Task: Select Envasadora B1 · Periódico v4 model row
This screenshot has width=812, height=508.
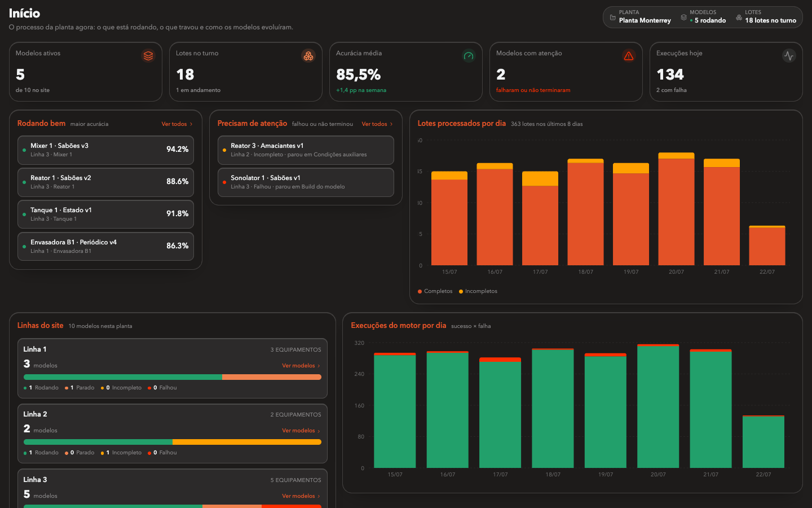Action: click(x=105, y=247)
